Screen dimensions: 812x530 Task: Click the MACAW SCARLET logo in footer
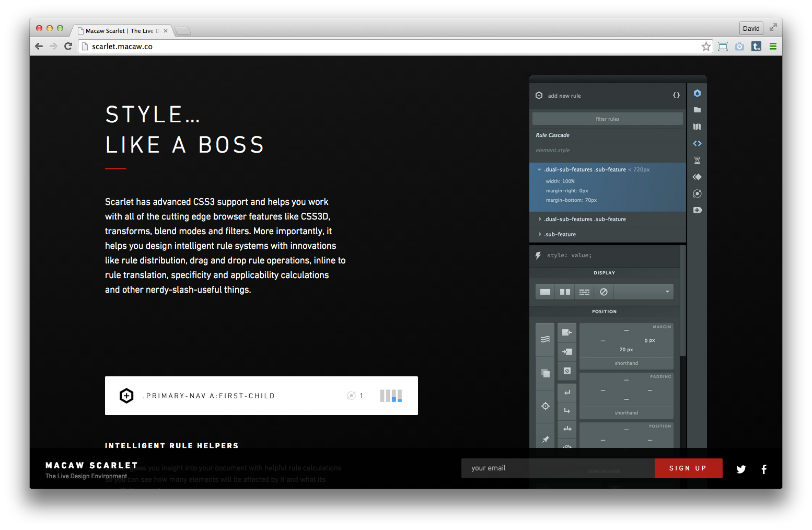[x=91, y=465]
